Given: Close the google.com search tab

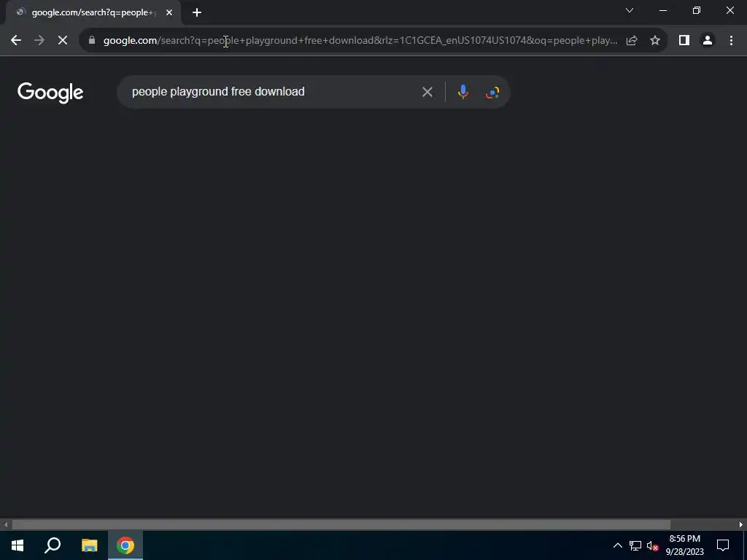Looking at the screenshot, I should coord(169,12).
